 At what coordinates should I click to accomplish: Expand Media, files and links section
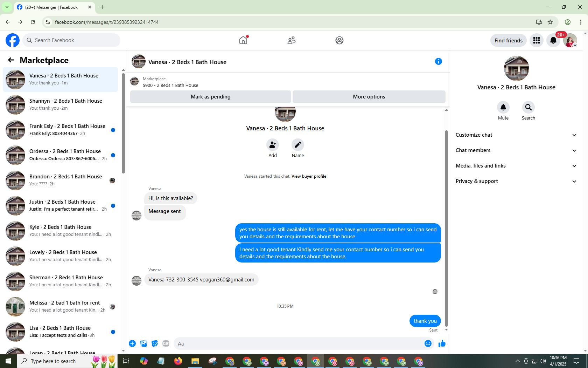point(516,166)
